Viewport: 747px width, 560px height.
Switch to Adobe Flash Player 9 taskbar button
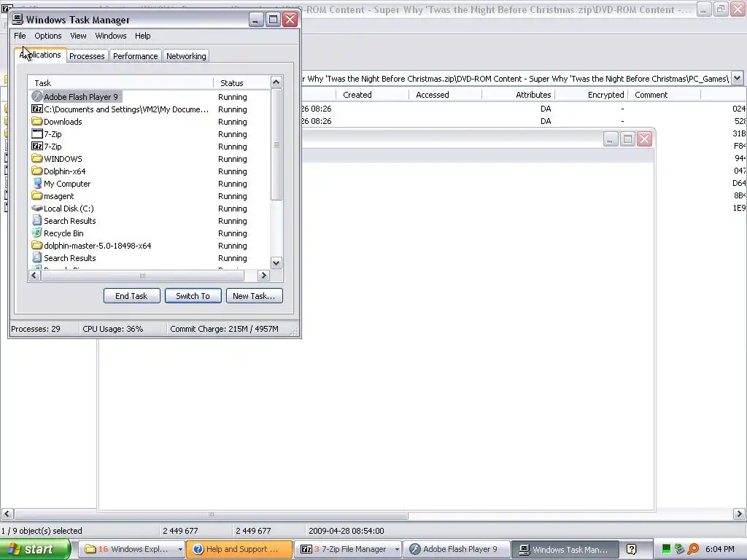point(457,550)
